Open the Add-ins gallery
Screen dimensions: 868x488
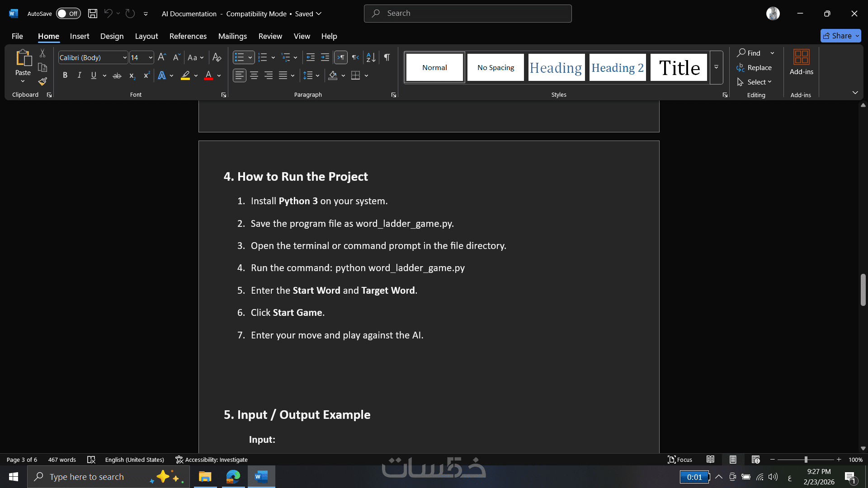coord(801,62)
